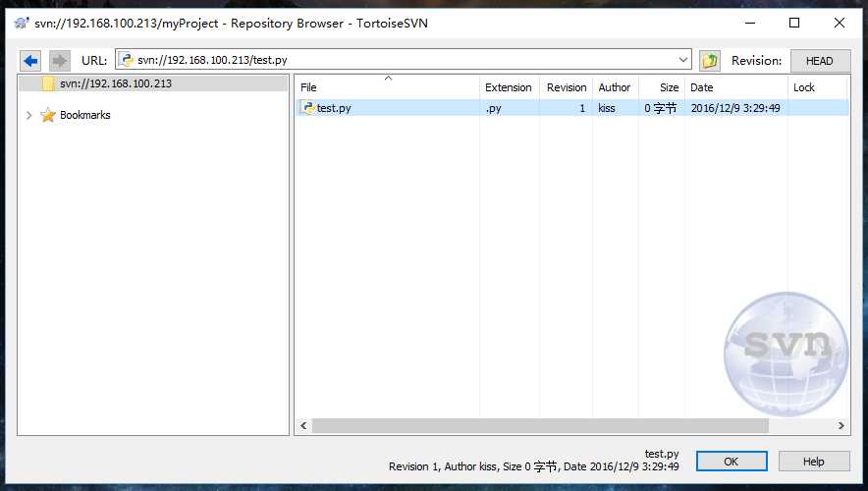Click the Bookmarks star icon
Viewport: 868px width, 491px height.
[48, 115]
